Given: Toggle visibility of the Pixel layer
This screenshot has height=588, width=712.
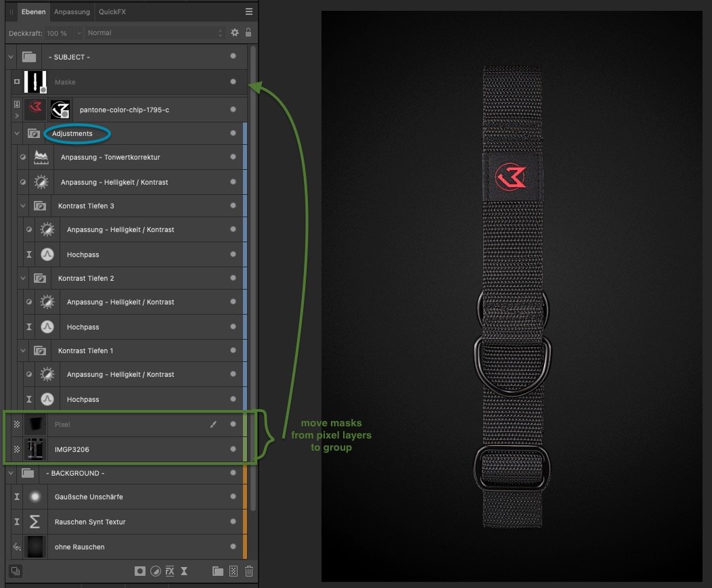Looking at the screenshot, I should click(233, 424).
